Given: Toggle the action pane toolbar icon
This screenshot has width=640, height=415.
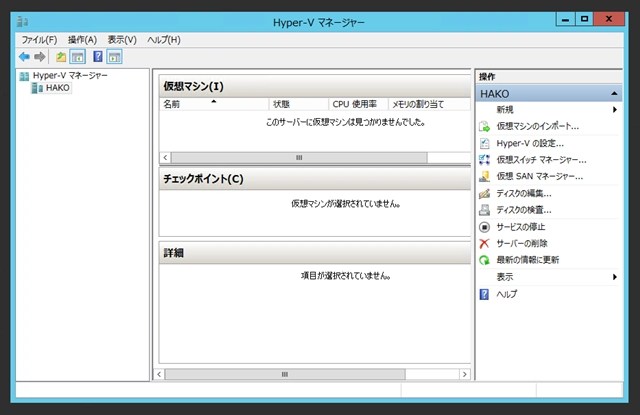Looking at the screenshot, I should click(x=114, y=57).
